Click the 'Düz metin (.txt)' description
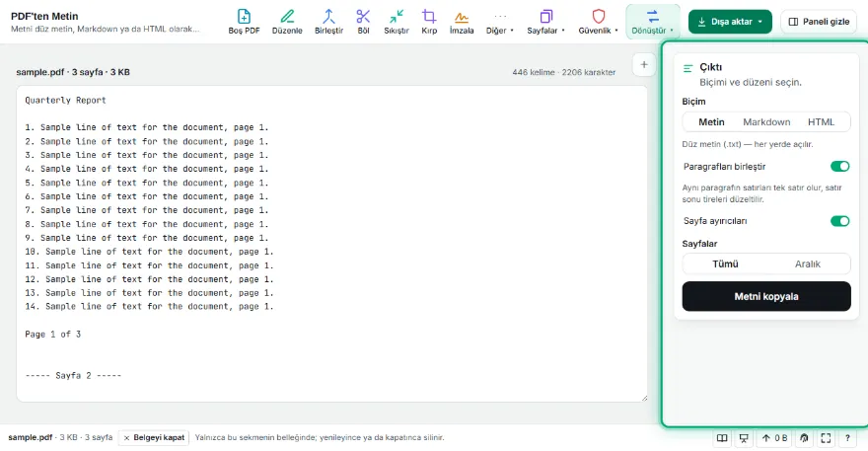The height and width of the screenshot is (451, 868). point(748,144)
